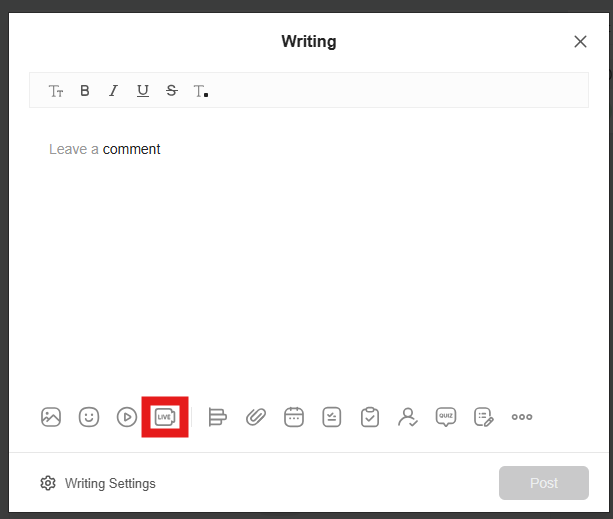Expand more attachment options with the three dots

point(522,417)
